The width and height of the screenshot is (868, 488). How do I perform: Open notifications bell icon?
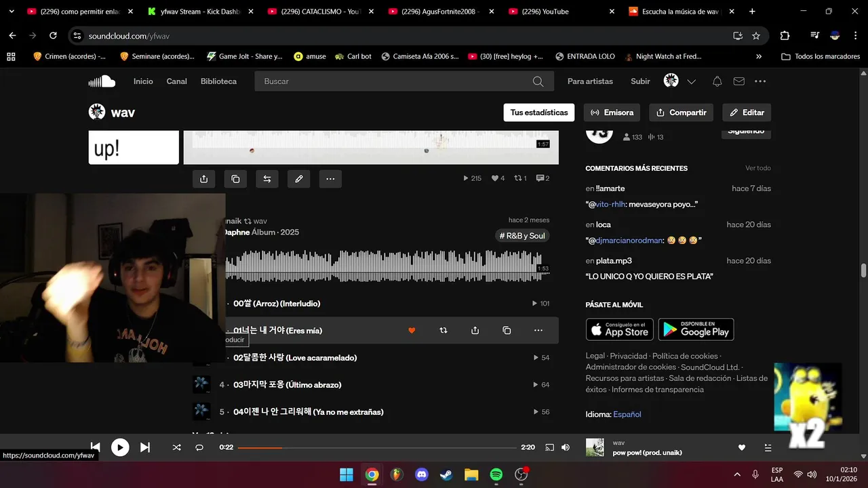click(717, 81)
